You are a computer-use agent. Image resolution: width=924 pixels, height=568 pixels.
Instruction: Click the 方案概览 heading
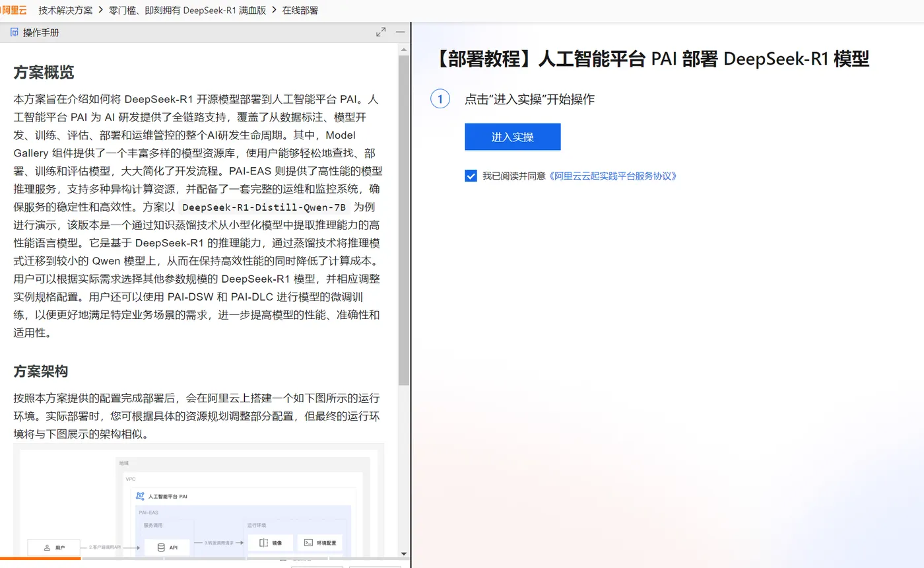coord(44,73)
